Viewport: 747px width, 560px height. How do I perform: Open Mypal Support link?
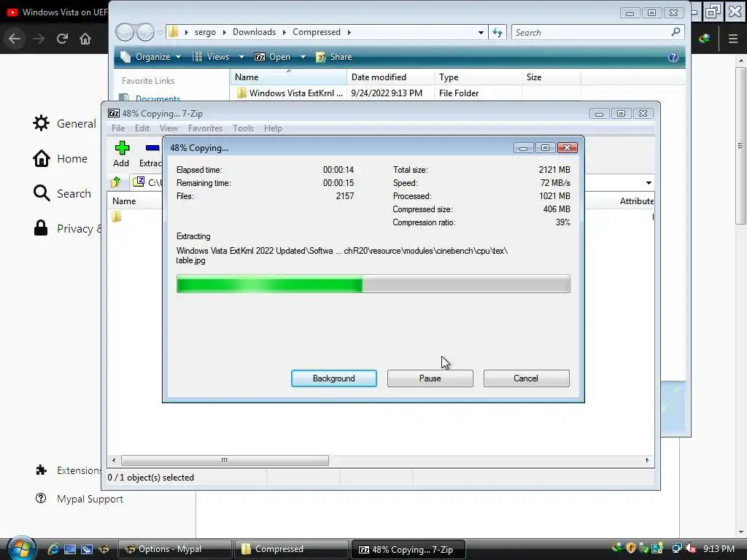point(79,499)
